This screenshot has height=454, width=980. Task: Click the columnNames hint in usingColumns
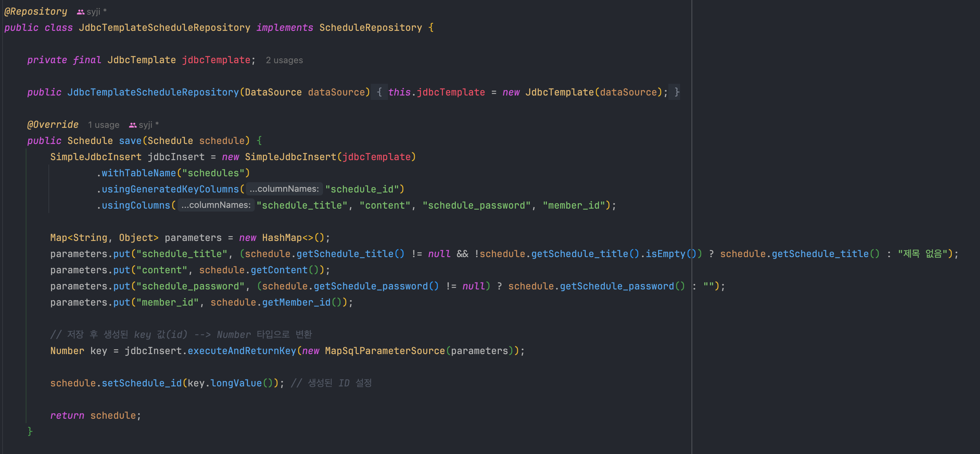[x=216, y=205]
